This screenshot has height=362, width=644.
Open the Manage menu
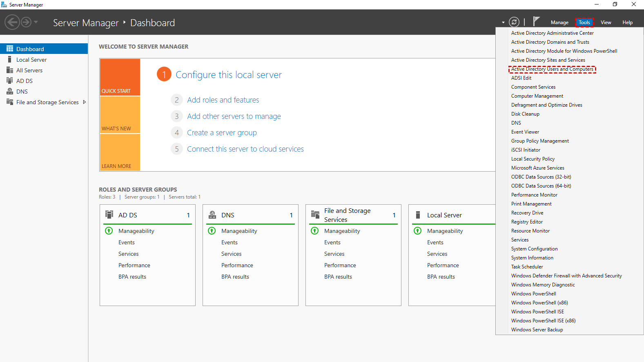click(x=559, y=22)
